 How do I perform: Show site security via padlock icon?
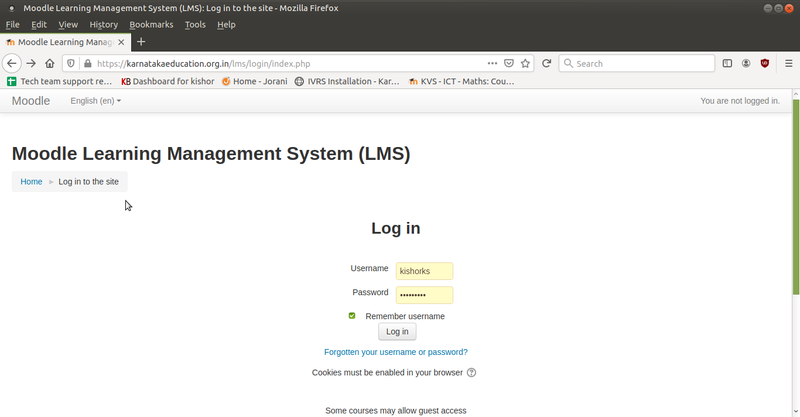click(88, 63)
